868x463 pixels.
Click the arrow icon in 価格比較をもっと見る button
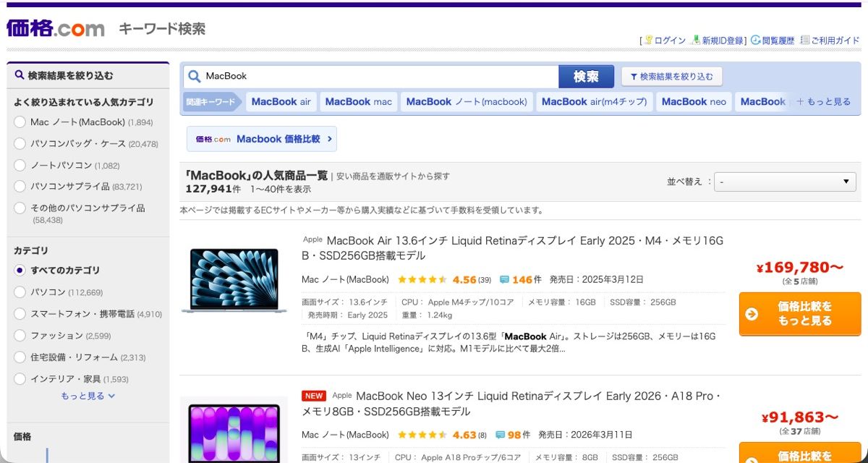pyautogui.click(x=752, y=314)
